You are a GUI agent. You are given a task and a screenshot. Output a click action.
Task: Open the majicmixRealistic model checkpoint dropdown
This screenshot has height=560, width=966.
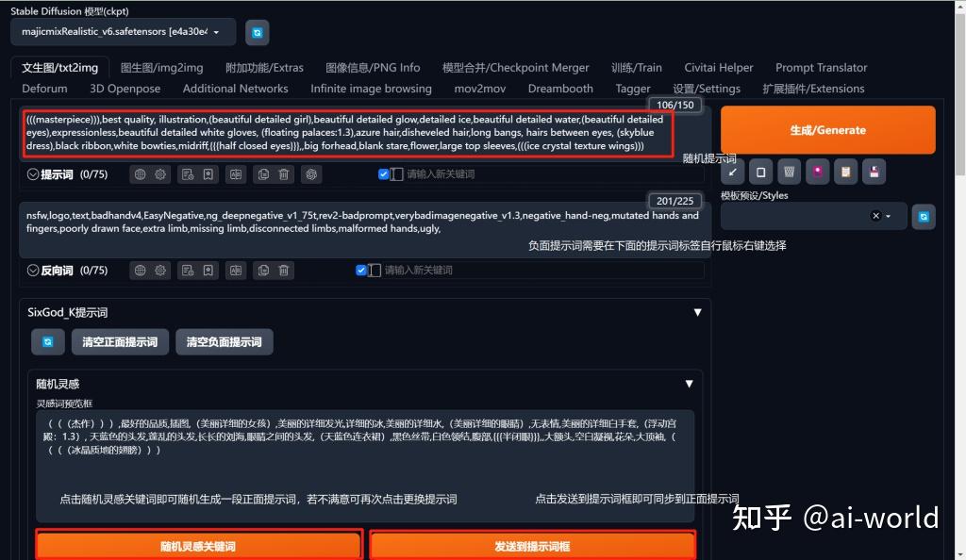tap(123, 31)
